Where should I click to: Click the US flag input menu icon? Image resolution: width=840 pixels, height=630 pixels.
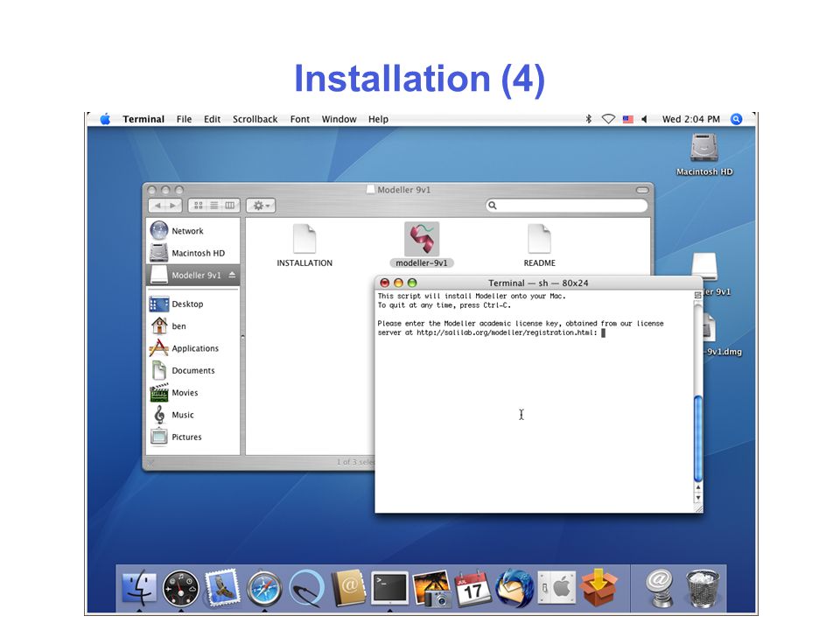(x=628, y=120)
